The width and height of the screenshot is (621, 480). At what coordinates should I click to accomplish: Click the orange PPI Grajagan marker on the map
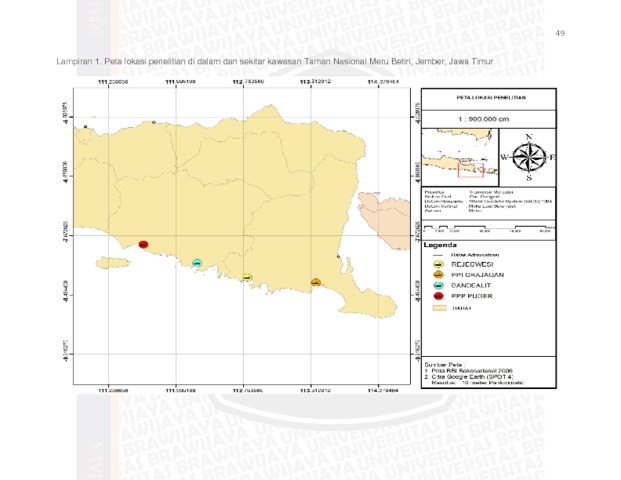pyautogui.click(x=316, y=282)
